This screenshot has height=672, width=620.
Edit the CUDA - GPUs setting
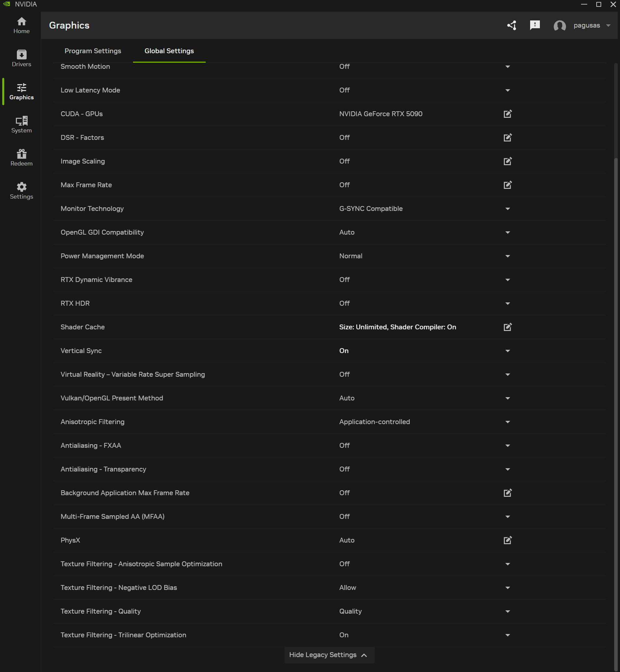click(x=508, y=114)
